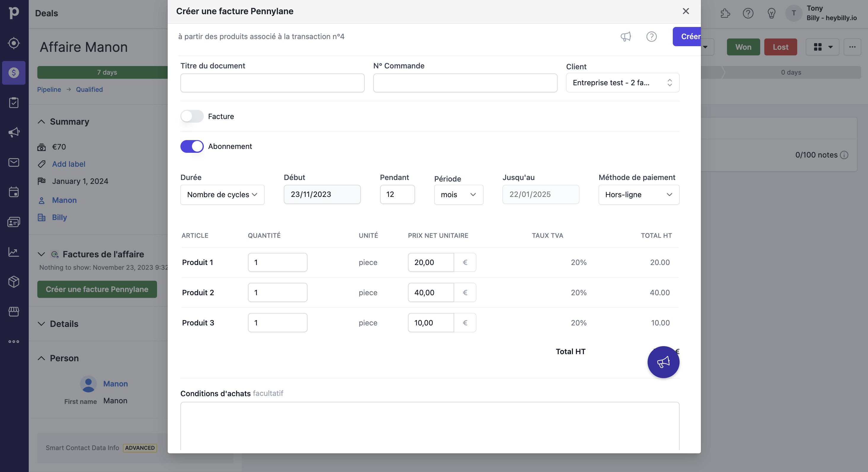This screenshot has width=868, height=472.
Task: Click the notes info circle icon
Action: point(844,155)
